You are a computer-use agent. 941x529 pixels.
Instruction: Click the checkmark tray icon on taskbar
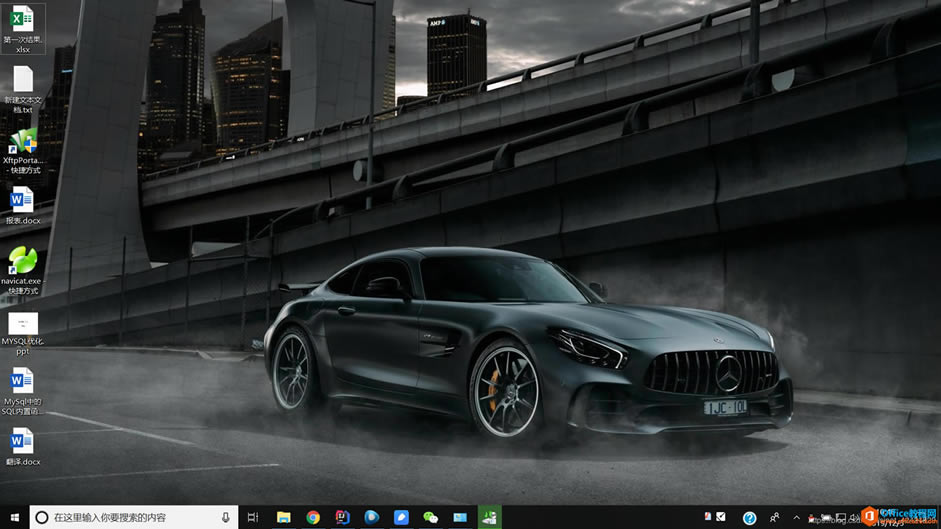pos(721,516)
